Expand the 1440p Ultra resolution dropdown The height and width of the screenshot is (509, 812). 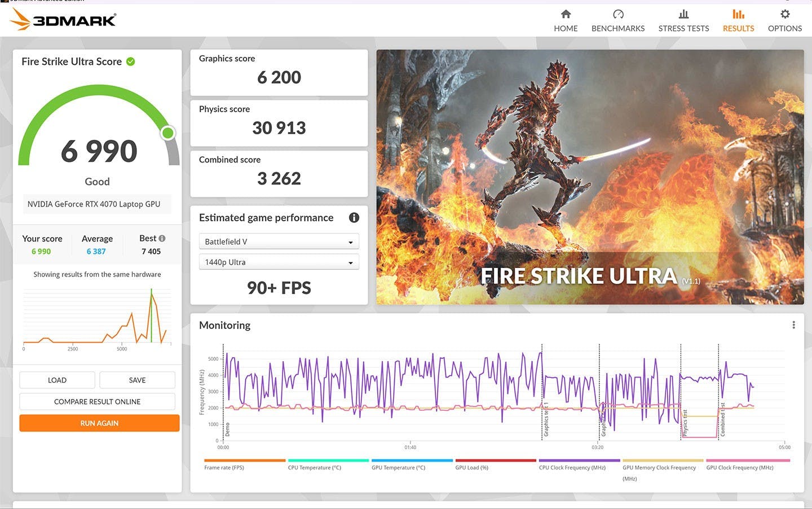[x=279, y=262]
